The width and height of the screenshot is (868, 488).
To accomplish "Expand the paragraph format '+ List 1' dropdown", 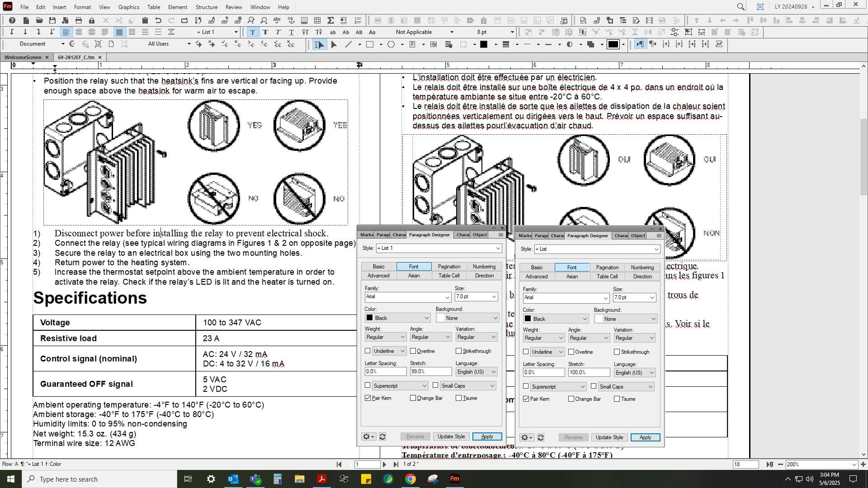I will (x=236, y=32).
